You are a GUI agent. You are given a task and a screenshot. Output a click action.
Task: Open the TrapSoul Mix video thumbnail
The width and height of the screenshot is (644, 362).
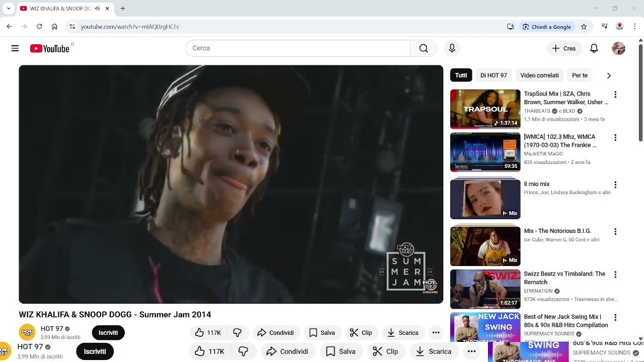coord(485,109)
